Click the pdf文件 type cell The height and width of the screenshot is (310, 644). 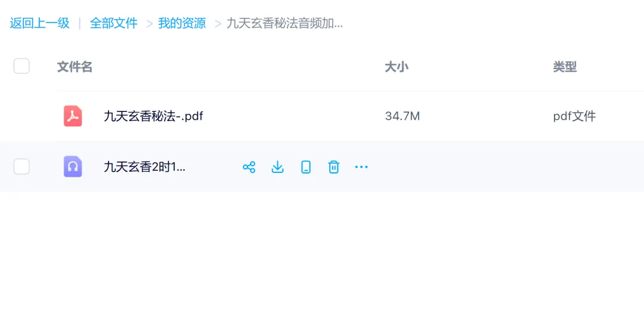pos(574,117)
